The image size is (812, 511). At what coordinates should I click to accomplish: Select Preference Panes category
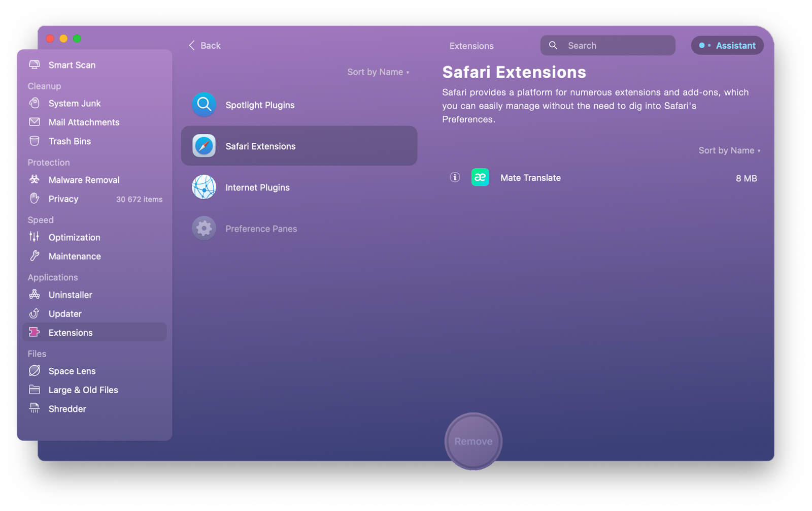point(299,228)
